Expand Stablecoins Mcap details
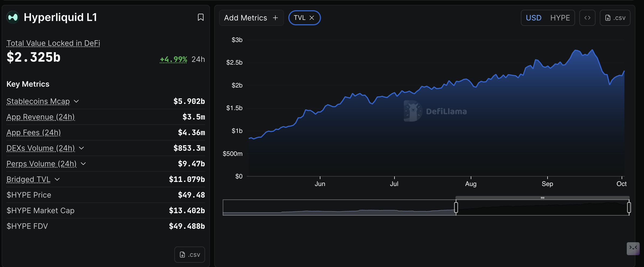Image resolution: width=644 pixels, height=267 pixels. tap(77, 101)
